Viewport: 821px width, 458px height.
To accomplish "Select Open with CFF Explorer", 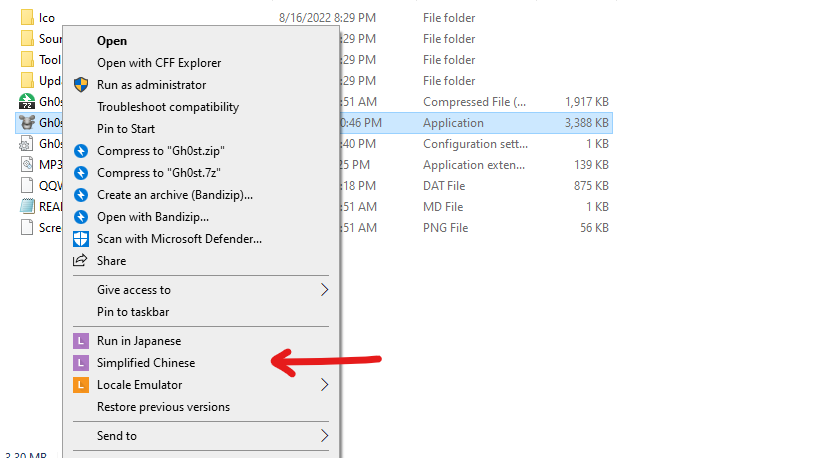I will tap(159, 63).
